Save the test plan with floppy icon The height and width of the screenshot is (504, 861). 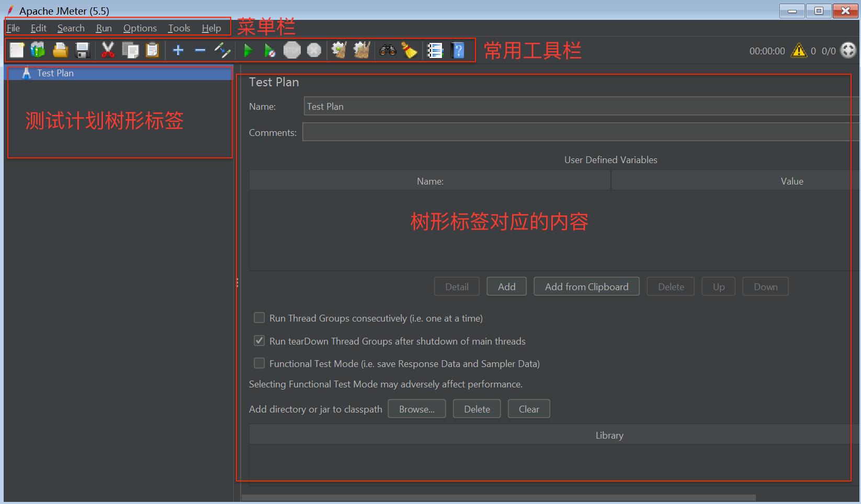point(83,50)
